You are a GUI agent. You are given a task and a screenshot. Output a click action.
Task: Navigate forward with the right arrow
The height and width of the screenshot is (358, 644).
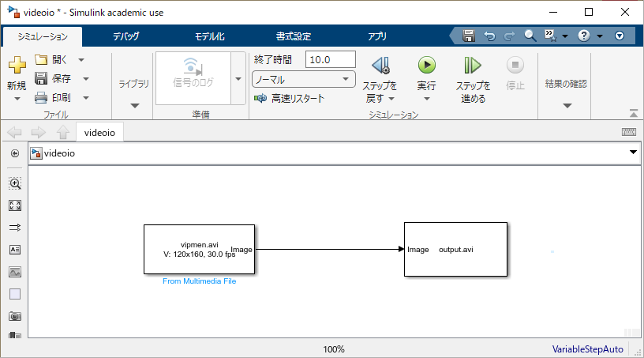point(39,133)
